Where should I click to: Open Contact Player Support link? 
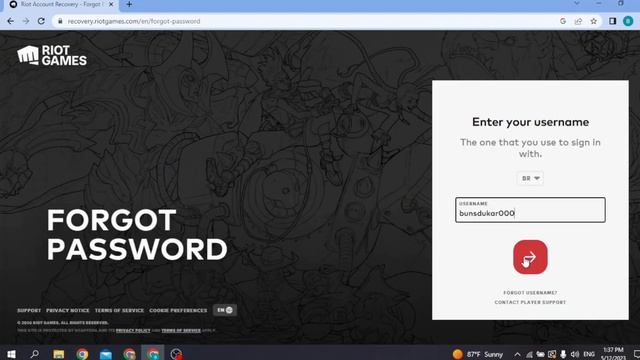point(530,302)
